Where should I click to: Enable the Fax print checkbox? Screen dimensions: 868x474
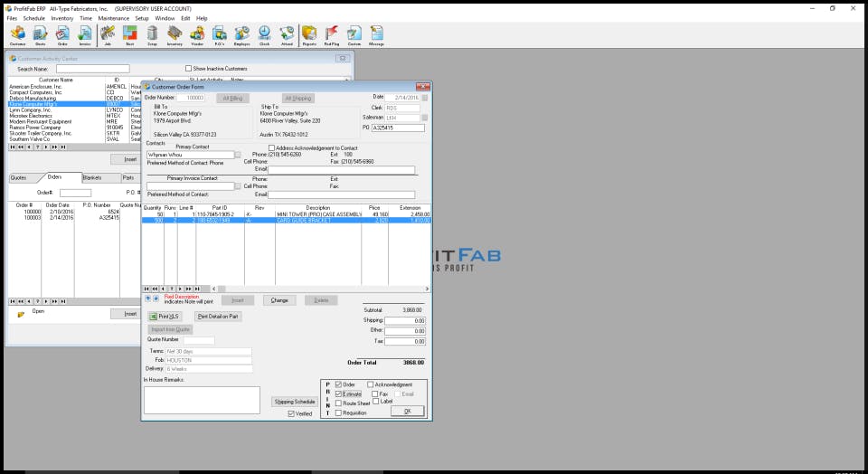(374, 393)
